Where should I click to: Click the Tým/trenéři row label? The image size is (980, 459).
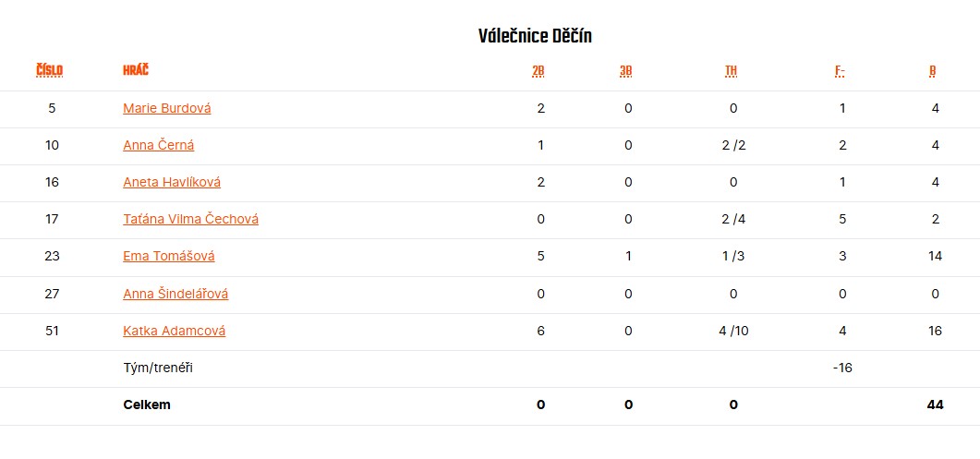click(x=158, y=368)
